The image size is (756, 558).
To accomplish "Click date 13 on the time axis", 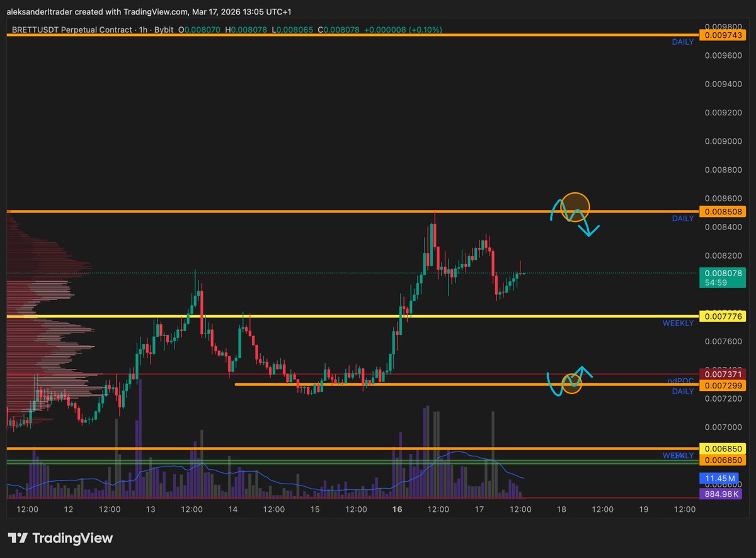I will tap(151, 509).
